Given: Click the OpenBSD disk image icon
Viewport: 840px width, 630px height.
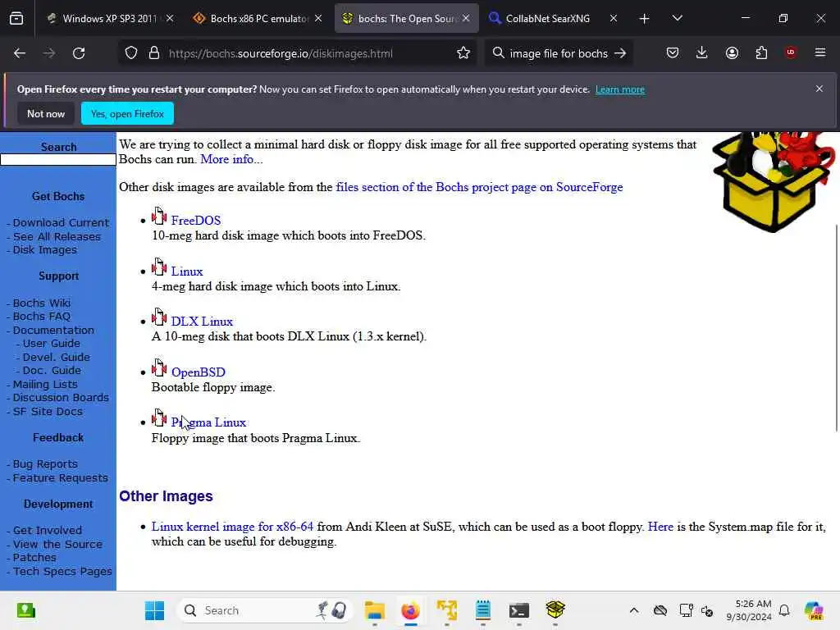Looking at the screenshot, I should [x=159, y=368].
